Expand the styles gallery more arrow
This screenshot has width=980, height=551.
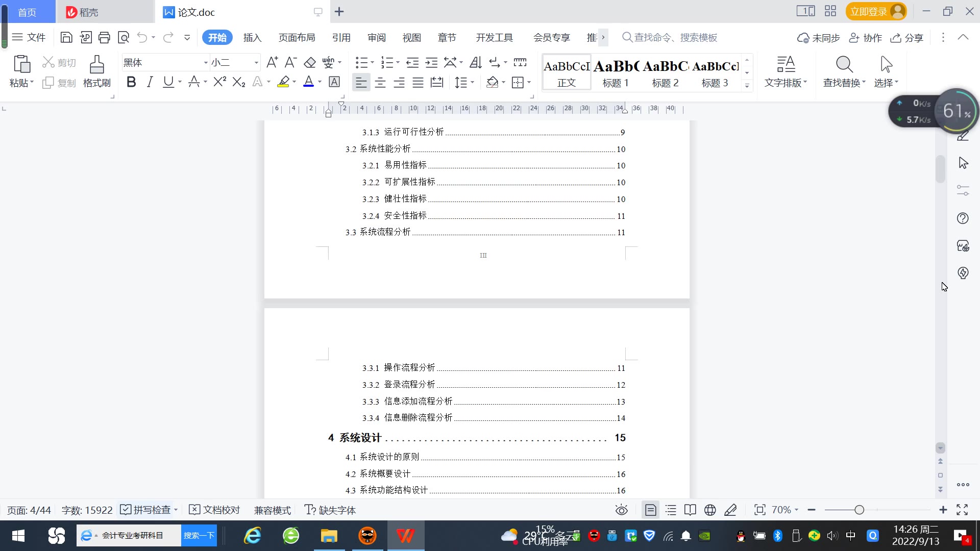pyautogui.click(x=747, y=85)
